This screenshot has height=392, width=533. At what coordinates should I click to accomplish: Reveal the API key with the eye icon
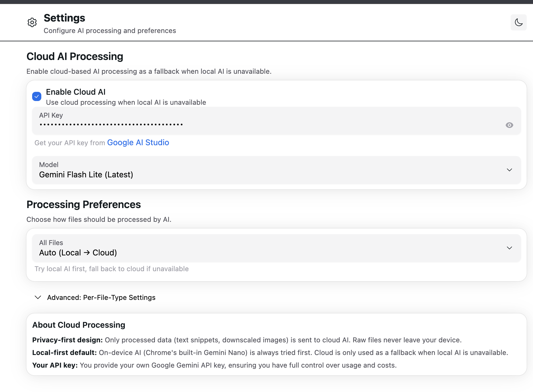pos(509,125)
